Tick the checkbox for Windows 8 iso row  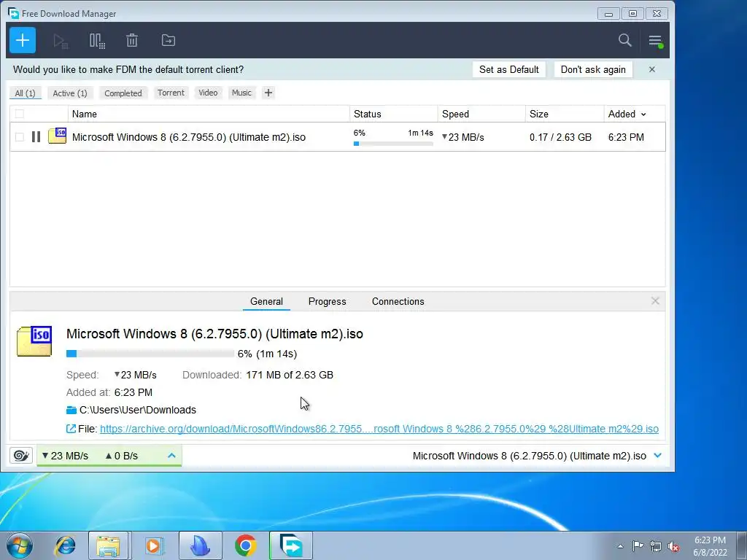pyautogui.click(x=20, y=137)
